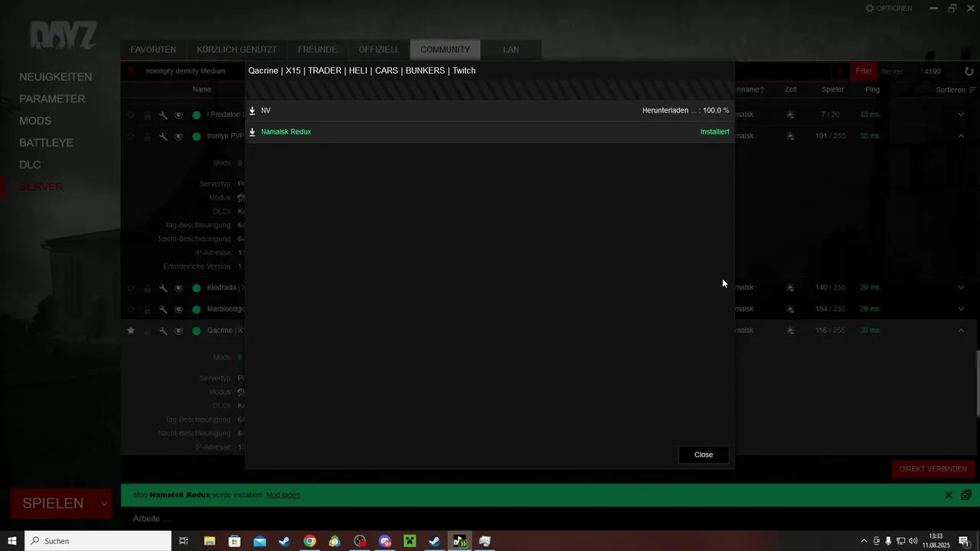Click the red filter reset icon left of Filter
Viewport: 980px width, 551px height.
pos(840,71)
